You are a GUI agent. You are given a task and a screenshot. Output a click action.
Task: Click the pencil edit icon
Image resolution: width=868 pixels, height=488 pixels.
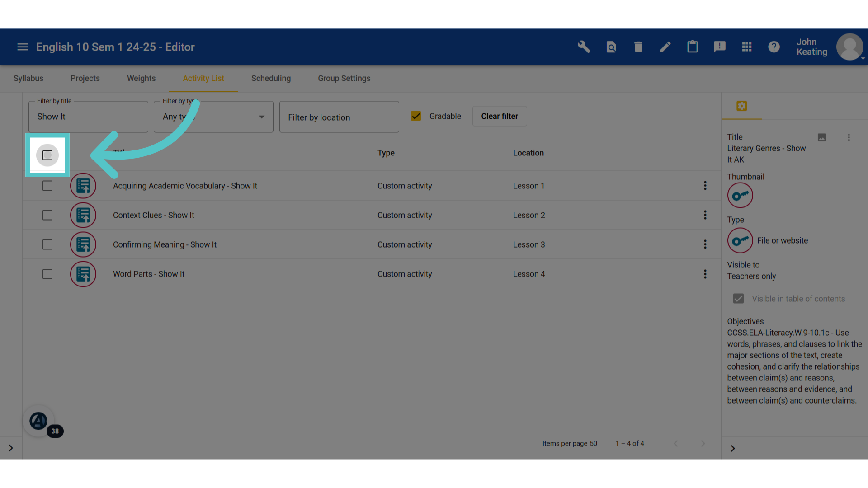[665, 47]
